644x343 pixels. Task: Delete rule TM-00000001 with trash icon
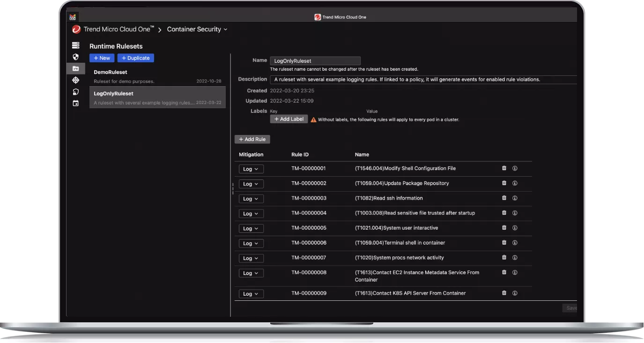504,168
